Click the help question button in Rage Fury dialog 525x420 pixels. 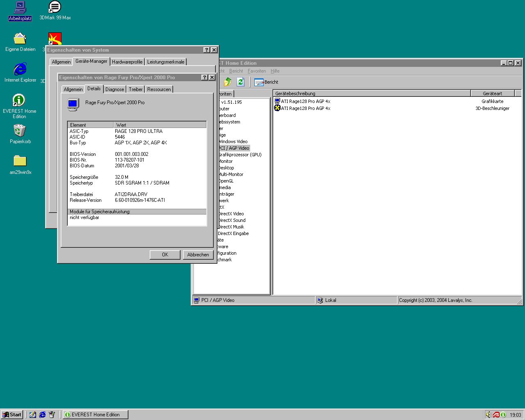click(205, 78)
